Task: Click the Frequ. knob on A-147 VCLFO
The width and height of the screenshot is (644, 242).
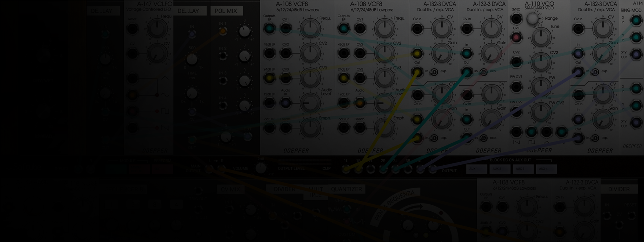Action: point(157,28)
